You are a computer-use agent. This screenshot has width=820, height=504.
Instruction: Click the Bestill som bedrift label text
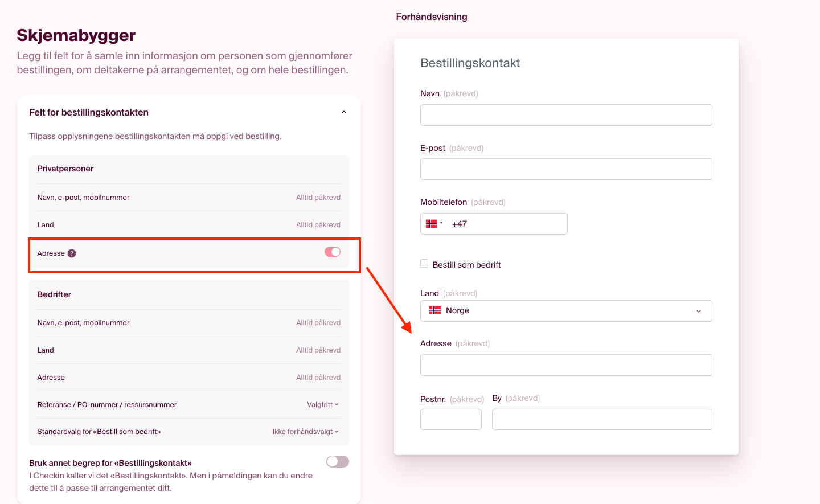point(466,265)
